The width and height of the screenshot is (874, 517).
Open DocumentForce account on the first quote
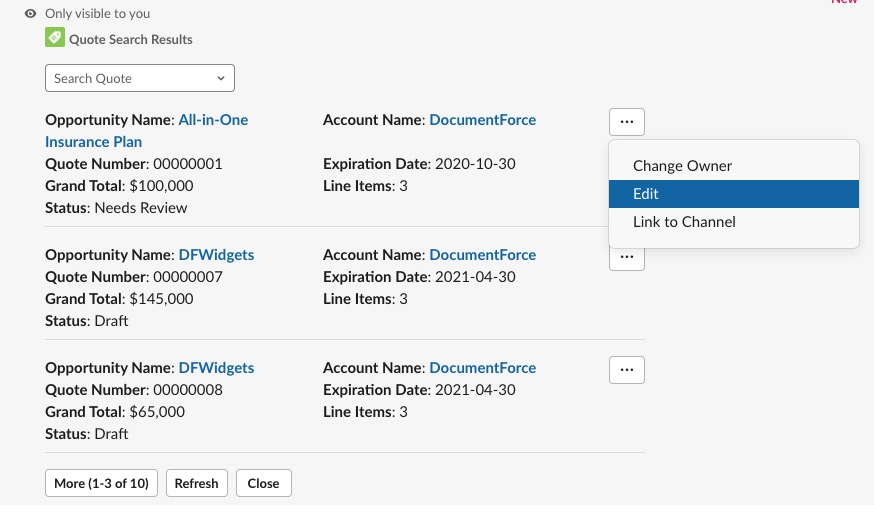(x=483, y=120)
